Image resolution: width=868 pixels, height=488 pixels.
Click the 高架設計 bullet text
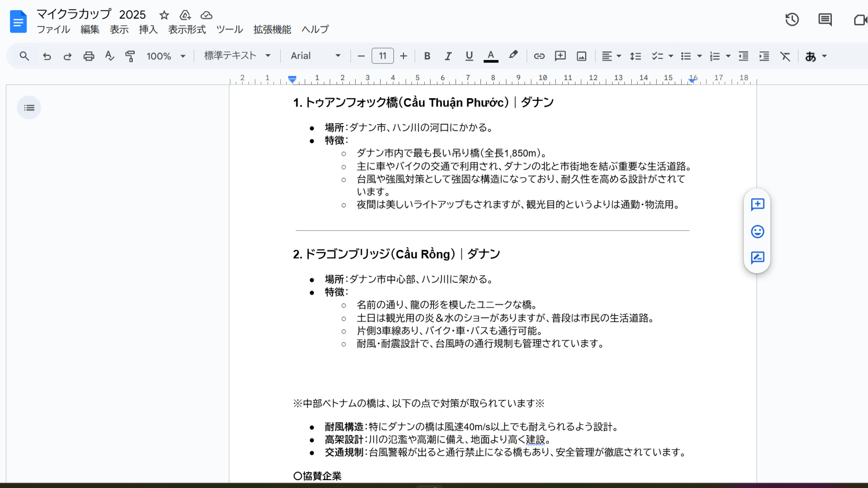click(438, 440)
